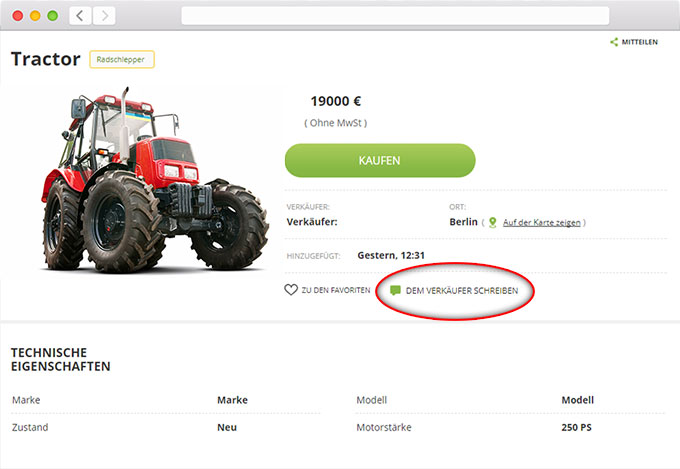Click 'DEM VERKÄUFER SCHREIBEN' text
Image resolution: width=680 pixels, height=469 pixels.
point(462,291)
